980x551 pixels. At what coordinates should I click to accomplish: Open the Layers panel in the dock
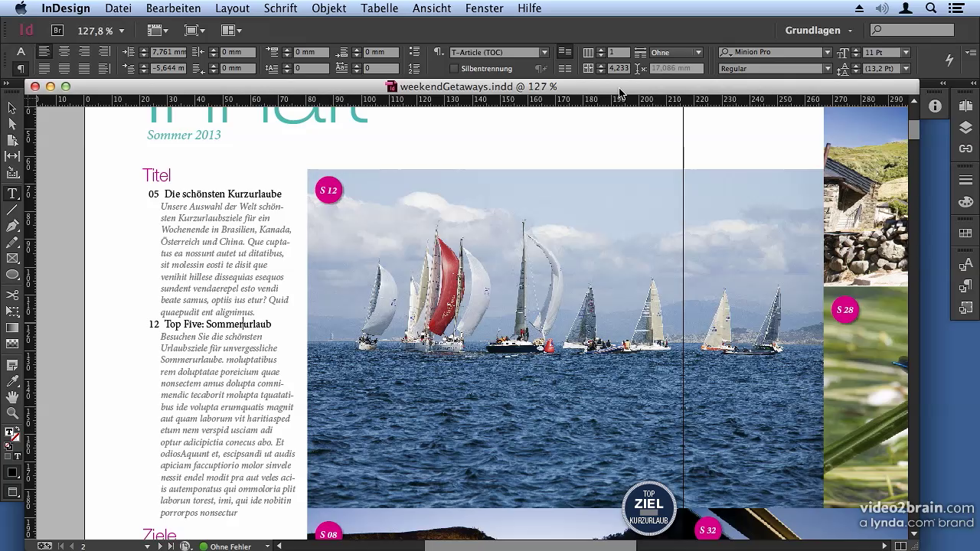pos(965,127)
